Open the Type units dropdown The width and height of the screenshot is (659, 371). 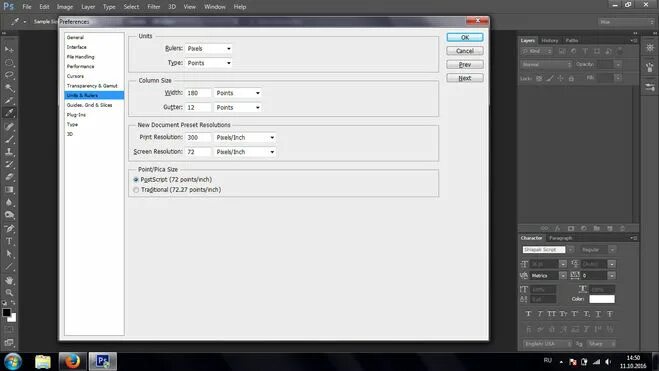(x=209, y=63)
